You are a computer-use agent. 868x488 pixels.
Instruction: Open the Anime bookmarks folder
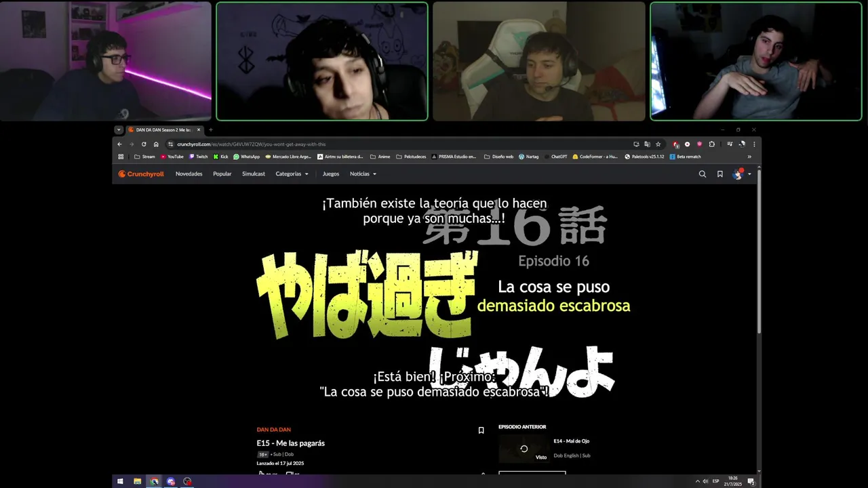tap(380, 157)
